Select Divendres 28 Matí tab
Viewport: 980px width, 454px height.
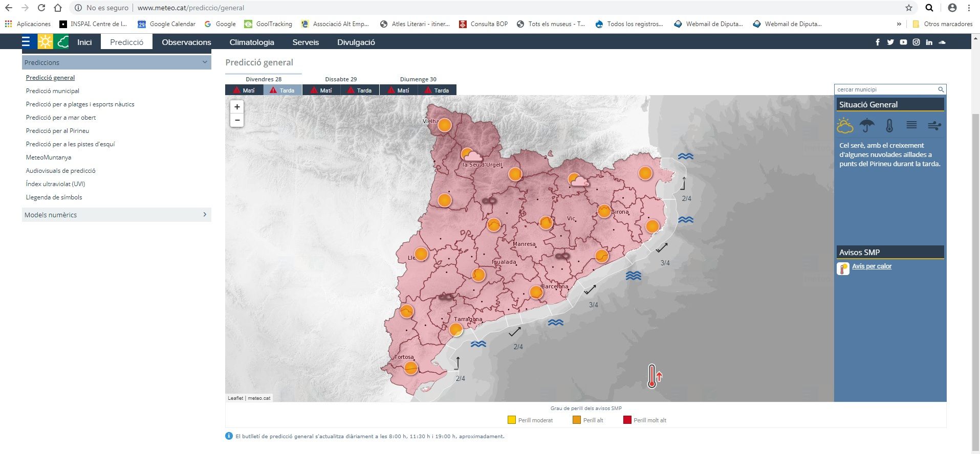[244, 90]
